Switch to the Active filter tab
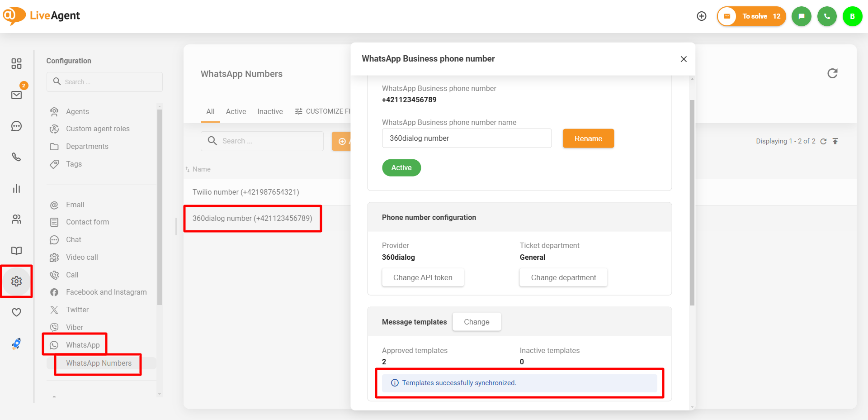 (236, 111)
